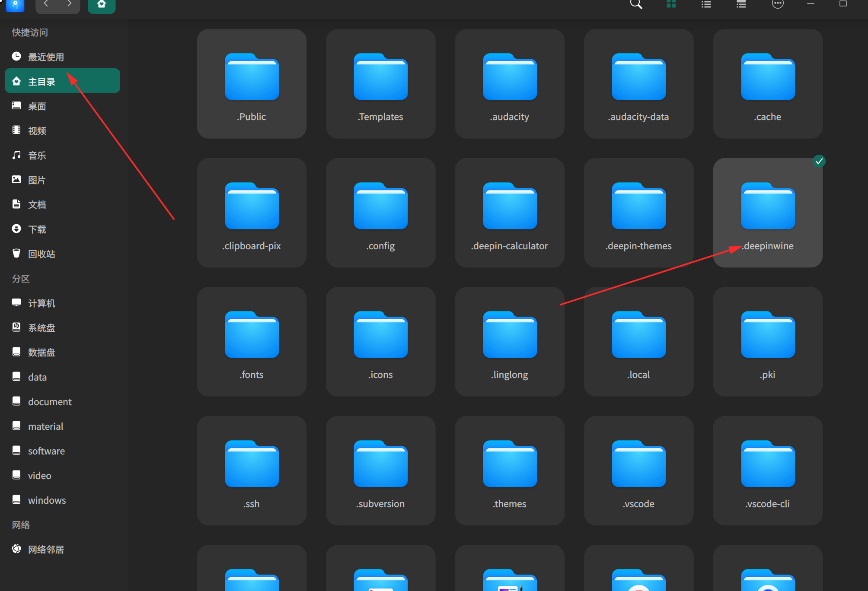Open the Music sidebar entry
868x591 pixels.
tap(37, 156)
